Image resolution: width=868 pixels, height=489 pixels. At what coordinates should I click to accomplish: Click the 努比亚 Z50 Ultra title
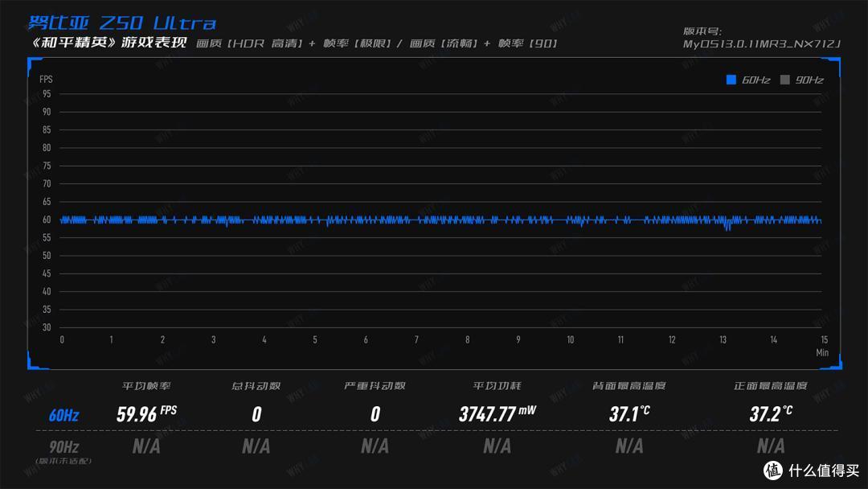[x=122, y=23]
